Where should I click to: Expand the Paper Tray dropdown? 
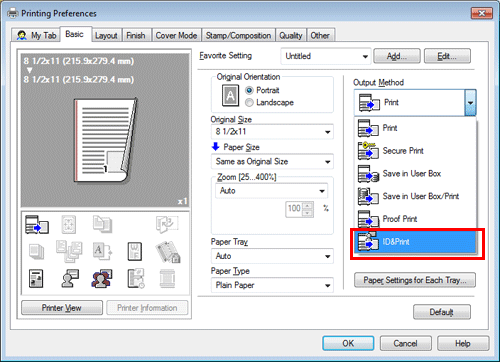272,256
